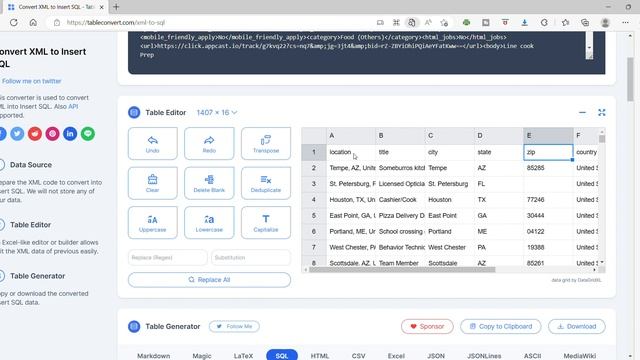The height and width of the screenshot is (360, 640).
Task: Click the page vertical scrollbar
Action: (631, 80)
